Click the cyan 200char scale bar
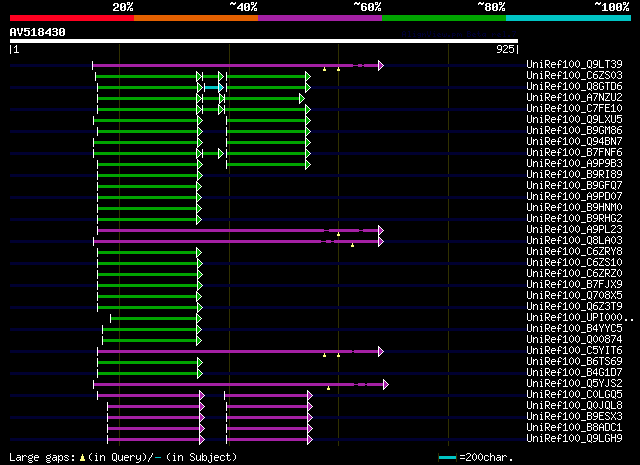 pos(447,458)
